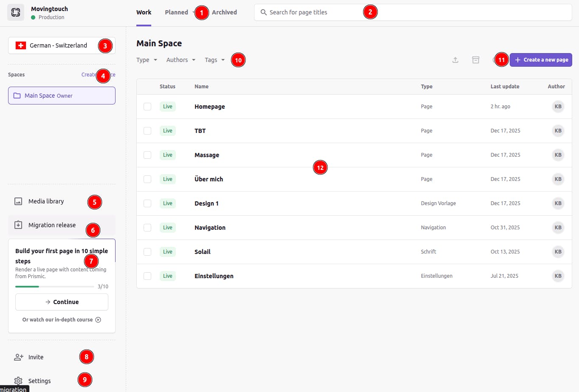Click the Schrift type cell
Viewport: 579px width, 392px height.
tap(429, 252)
